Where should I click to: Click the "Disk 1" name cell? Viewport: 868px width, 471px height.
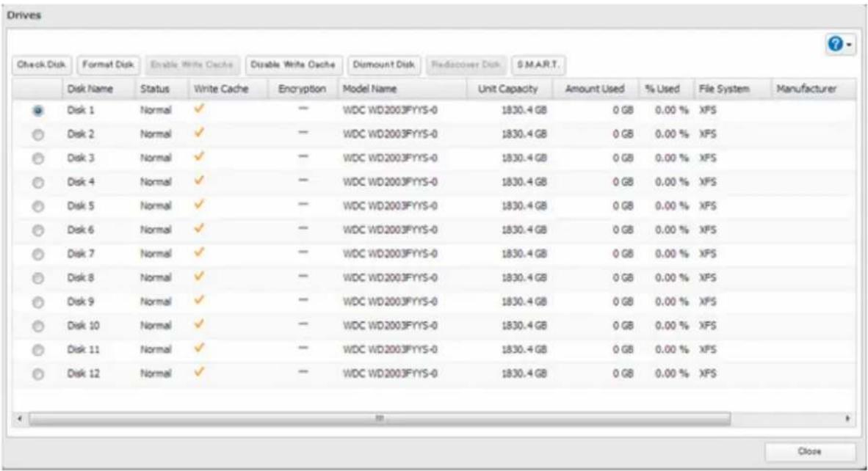pos(81,110)
